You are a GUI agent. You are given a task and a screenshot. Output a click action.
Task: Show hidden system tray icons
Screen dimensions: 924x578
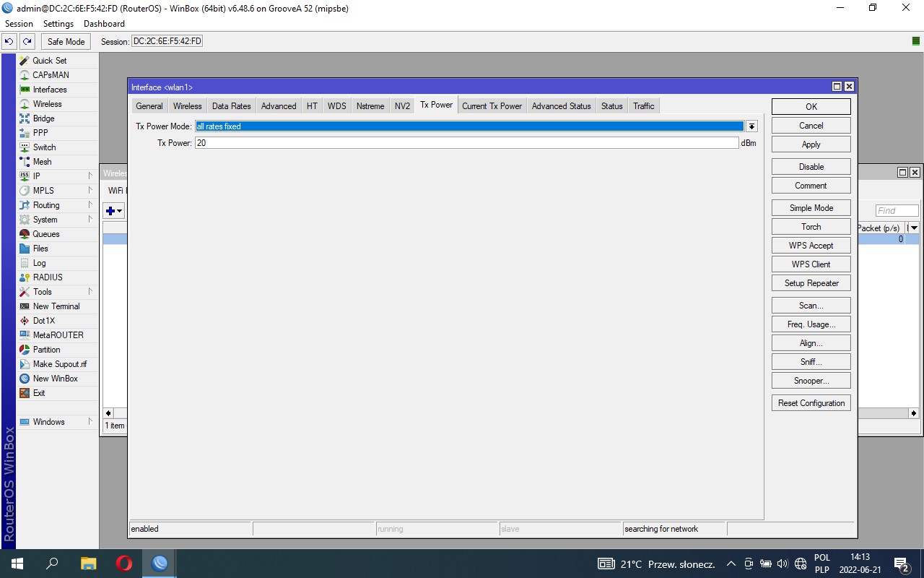pos(731,564)
